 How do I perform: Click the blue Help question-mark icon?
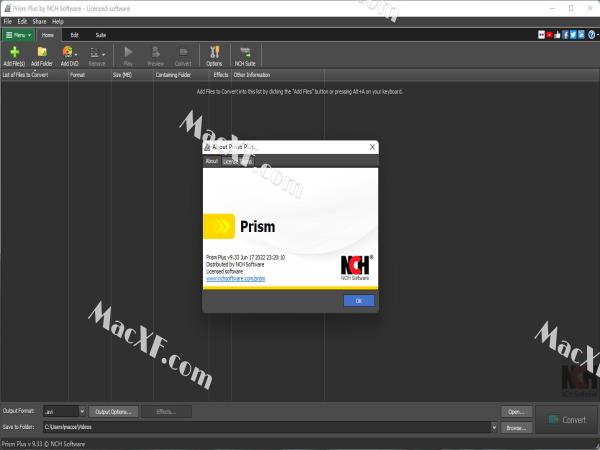point(591,35)
